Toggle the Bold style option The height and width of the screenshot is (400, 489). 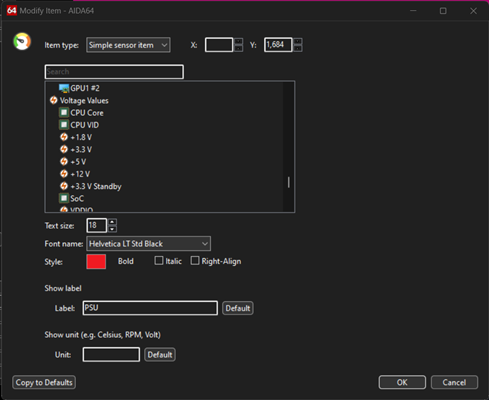(126, 261)
